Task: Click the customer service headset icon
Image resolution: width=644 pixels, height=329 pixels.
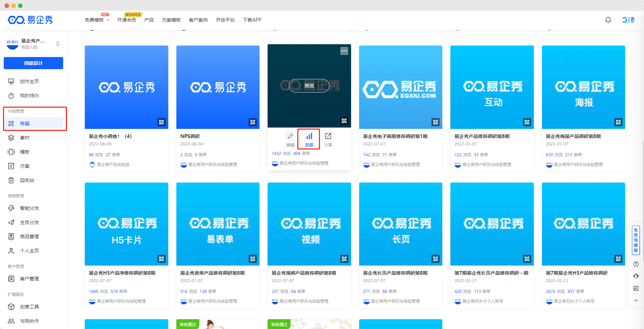Action: [636, 276]
